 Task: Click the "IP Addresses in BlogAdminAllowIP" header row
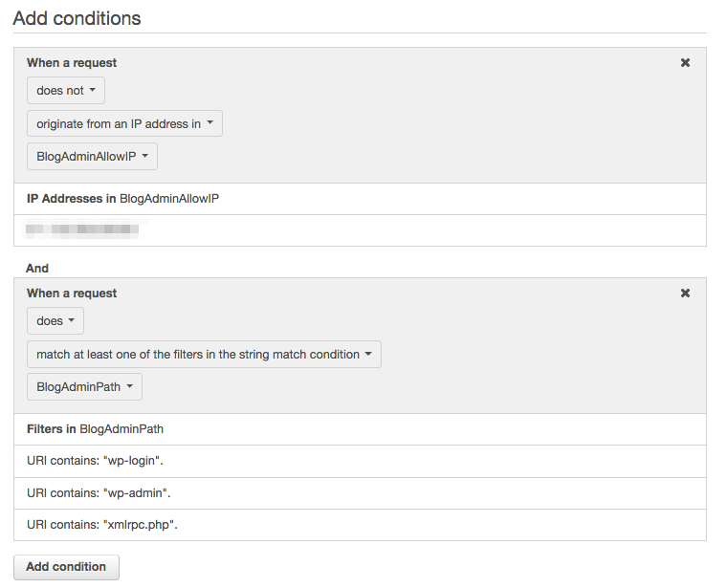(x=360, y=199)
